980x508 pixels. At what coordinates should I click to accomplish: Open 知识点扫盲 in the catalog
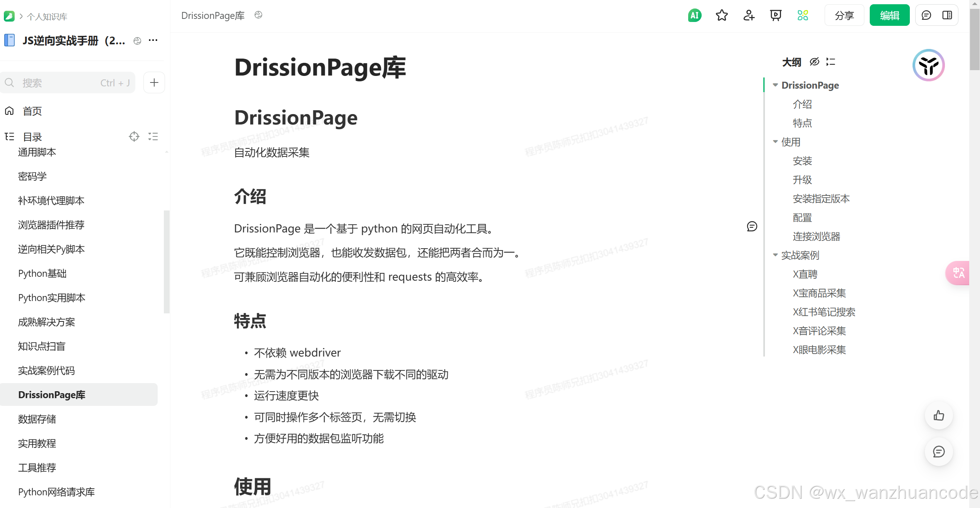coord(42,346)
